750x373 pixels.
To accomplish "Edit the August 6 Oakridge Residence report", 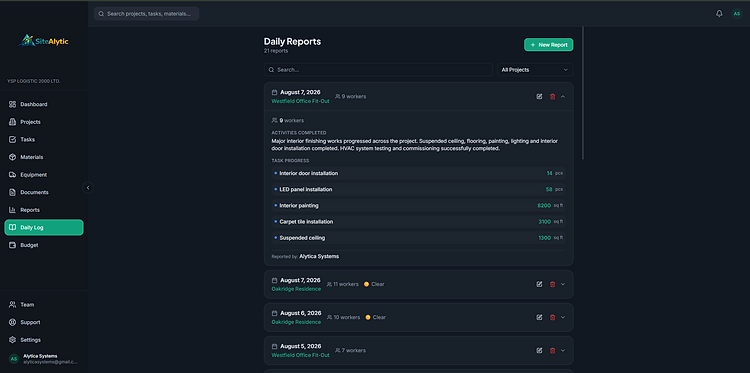I will click(540, 317).
